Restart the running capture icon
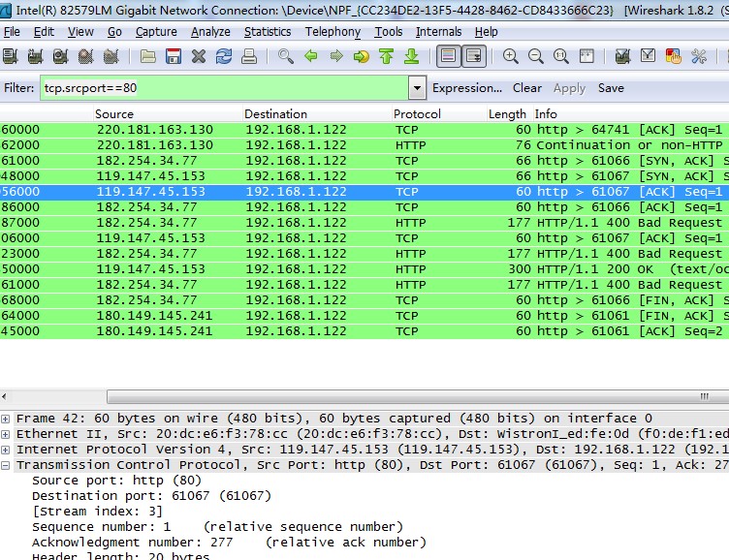Viewport: 729px width, 560px height. pos(111,57)
